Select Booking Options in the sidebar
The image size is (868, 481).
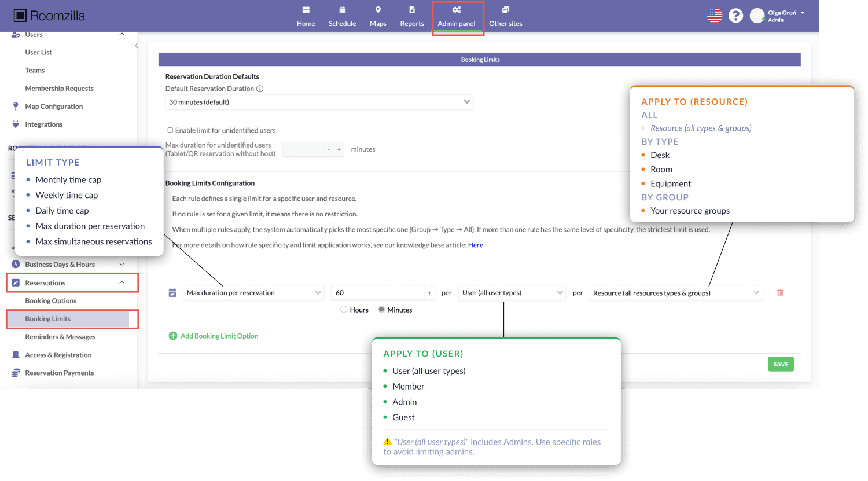(51, 301)
